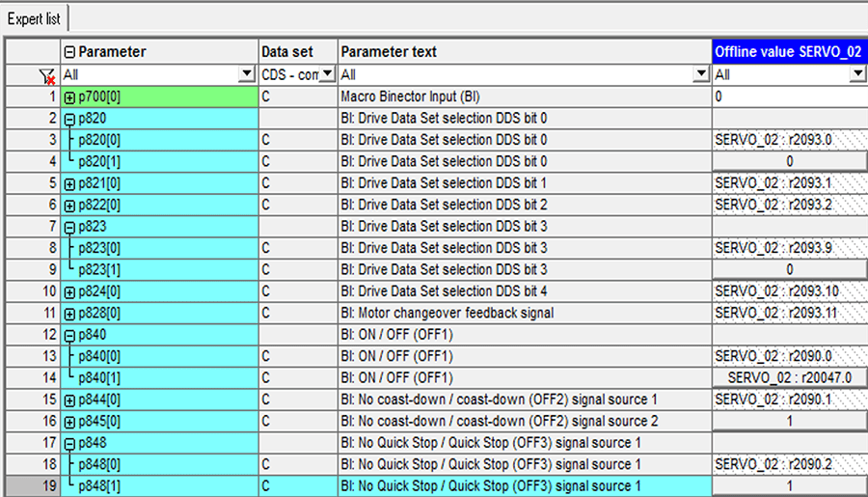Click BI: Motor changeover feedback signal text
Viewport: 868px width, 497px height.
[x=448, y=313]
